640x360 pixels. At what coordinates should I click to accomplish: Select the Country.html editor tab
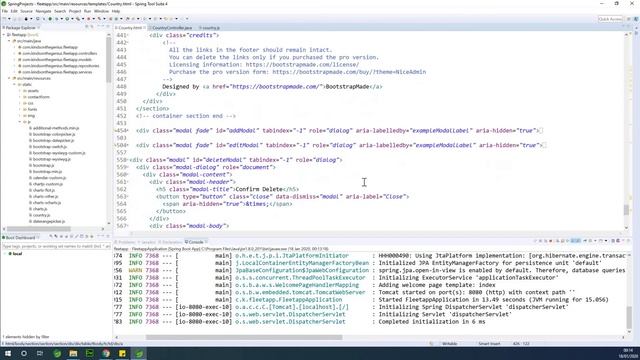130,28
